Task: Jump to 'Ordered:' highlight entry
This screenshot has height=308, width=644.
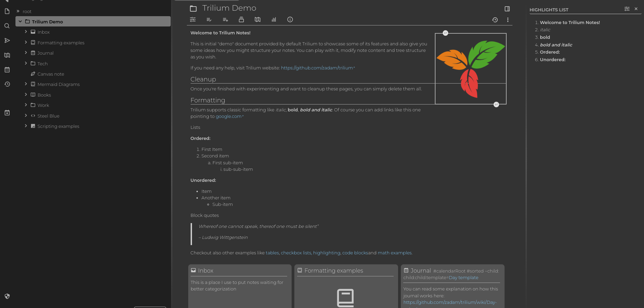Action: tap(550, 52)
